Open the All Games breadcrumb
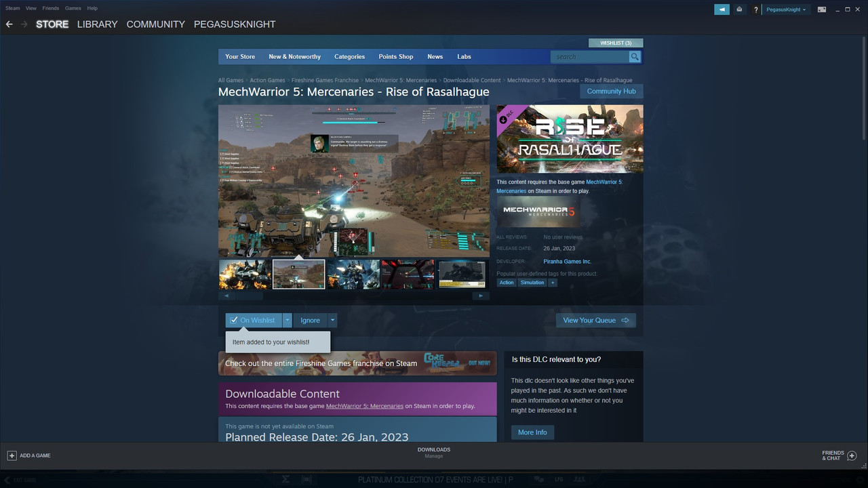868x488 pixels. point(231,81)
